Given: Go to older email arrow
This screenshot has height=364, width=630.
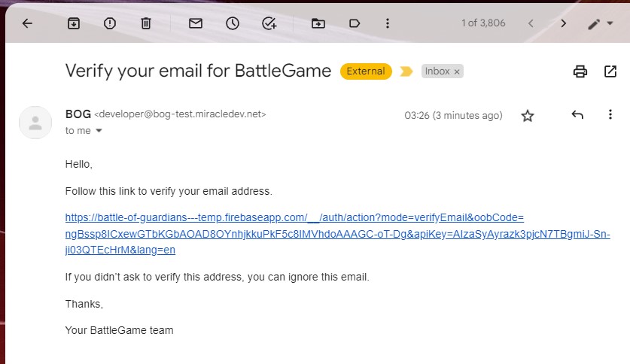Looking at the screenshot, I should click(563, 23).
